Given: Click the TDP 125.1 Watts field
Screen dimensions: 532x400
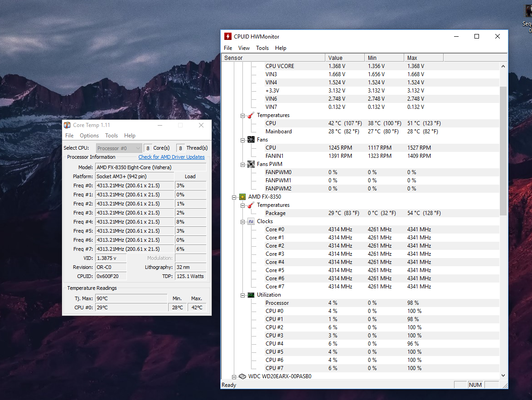Looking at the screenshot, I should point(191,276).
